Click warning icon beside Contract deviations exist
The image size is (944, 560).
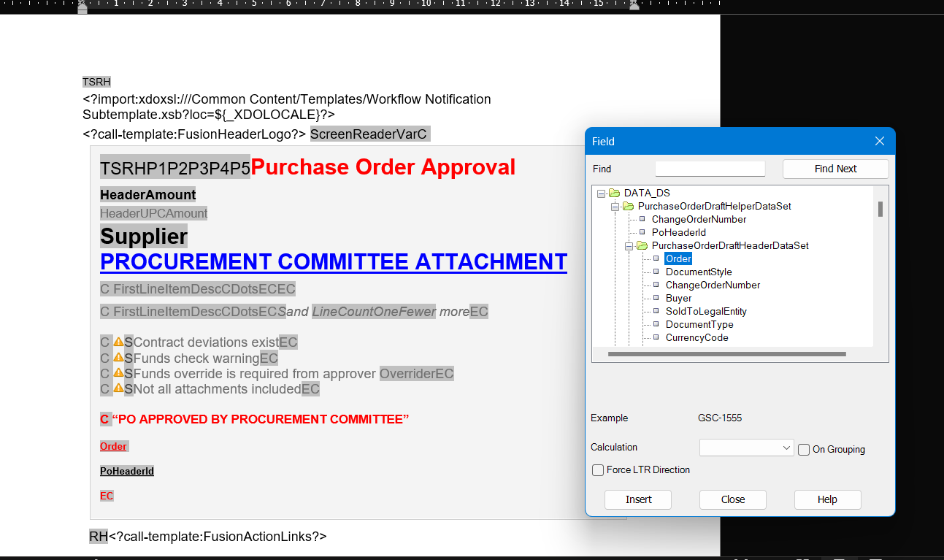pos(118,342)
